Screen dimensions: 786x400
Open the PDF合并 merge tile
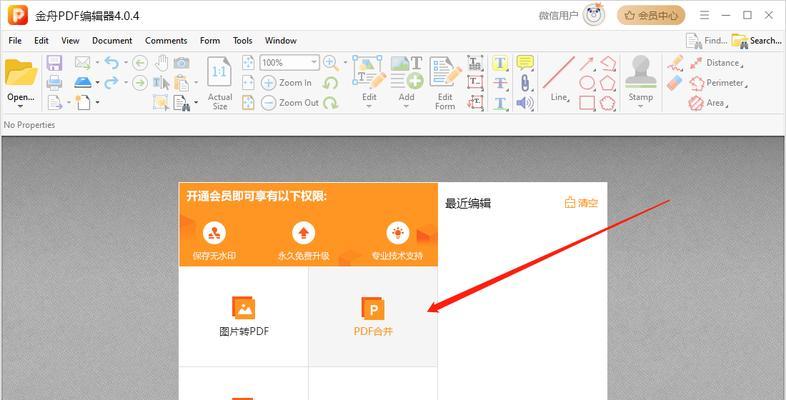point(373,316)
